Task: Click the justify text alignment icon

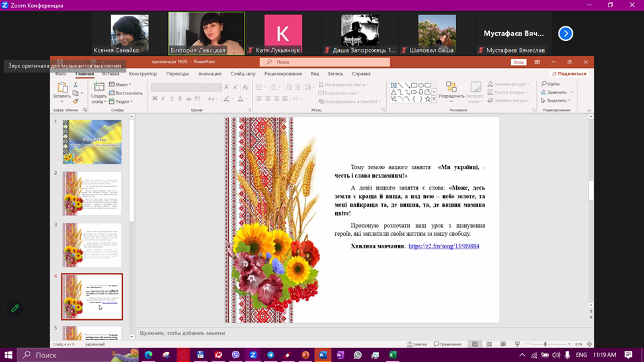Action: tap(285, 98)
